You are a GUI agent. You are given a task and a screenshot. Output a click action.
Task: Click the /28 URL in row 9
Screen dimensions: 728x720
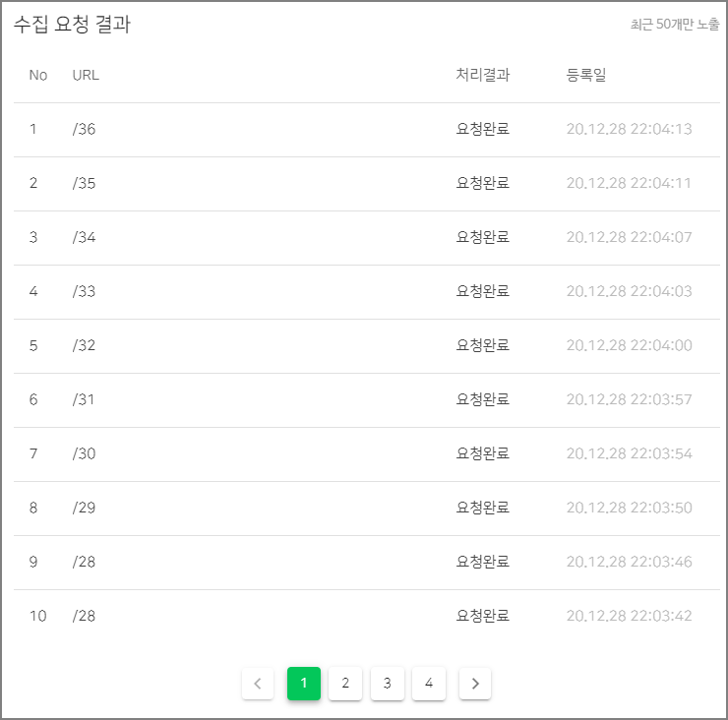[x=84, y=562]
